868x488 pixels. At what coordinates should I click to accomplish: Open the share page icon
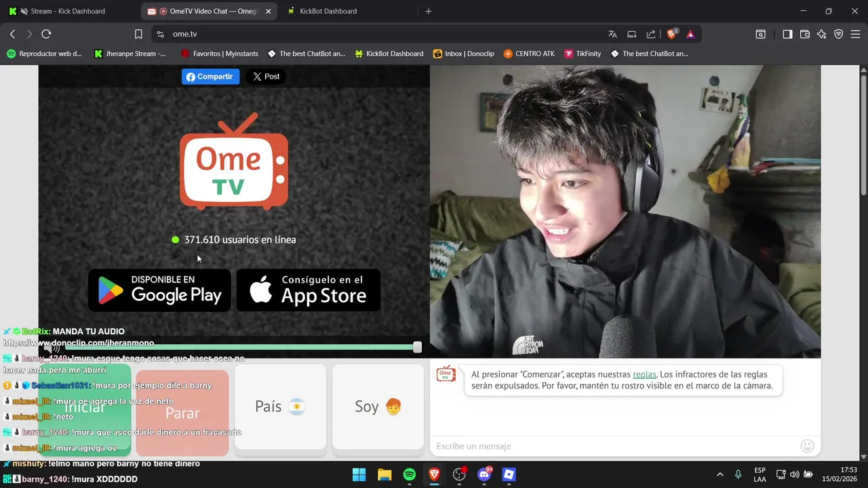click(651, 34)
